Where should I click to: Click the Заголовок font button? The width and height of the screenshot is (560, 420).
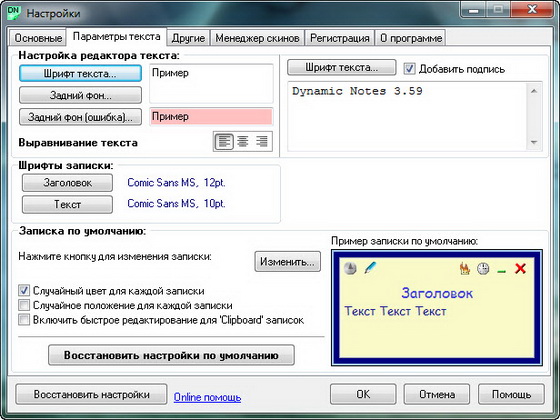[68, 183]
